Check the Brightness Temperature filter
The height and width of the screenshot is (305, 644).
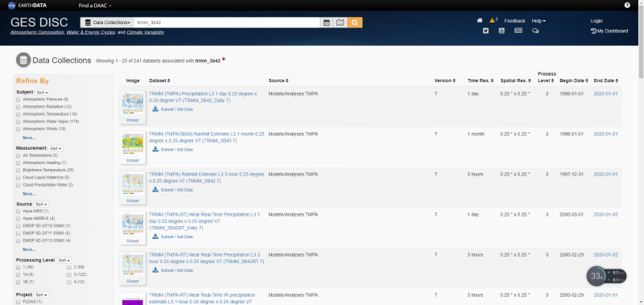pos(18,170)
